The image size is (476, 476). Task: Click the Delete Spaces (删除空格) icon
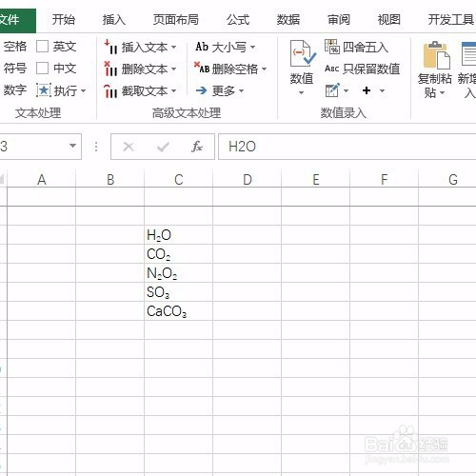202,68
